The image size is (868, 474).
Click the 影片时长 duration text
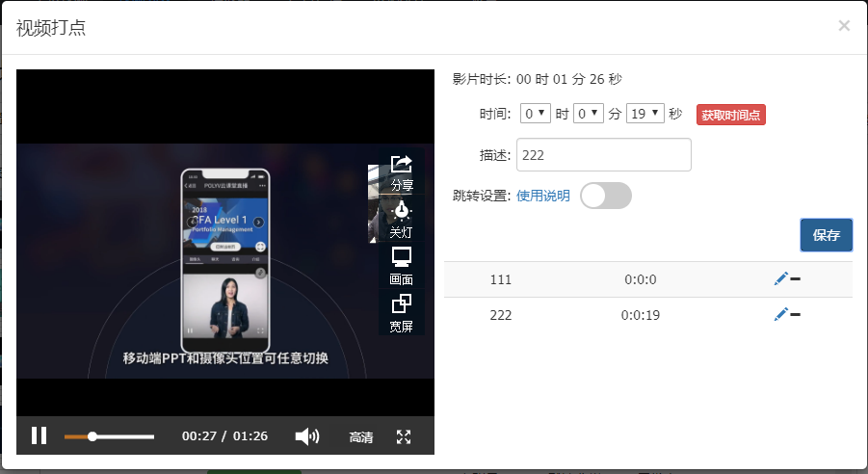point(537,79)
